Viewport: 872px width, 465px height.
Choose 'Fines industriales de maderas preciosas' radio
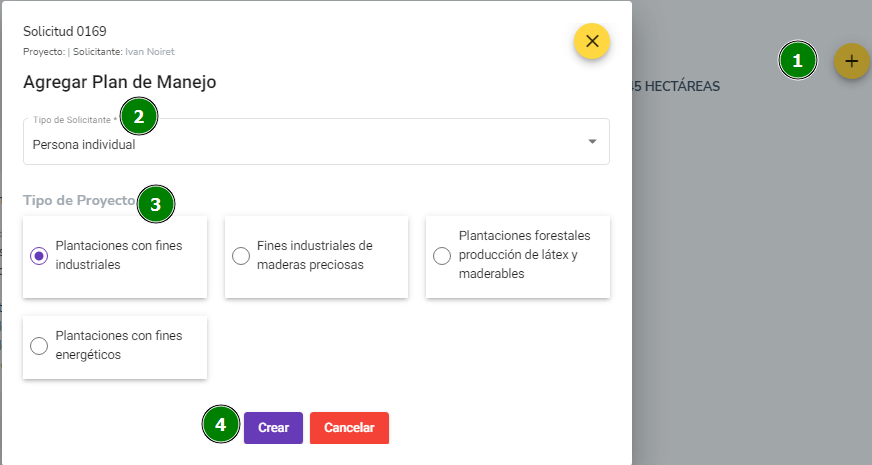click(241, 256)
